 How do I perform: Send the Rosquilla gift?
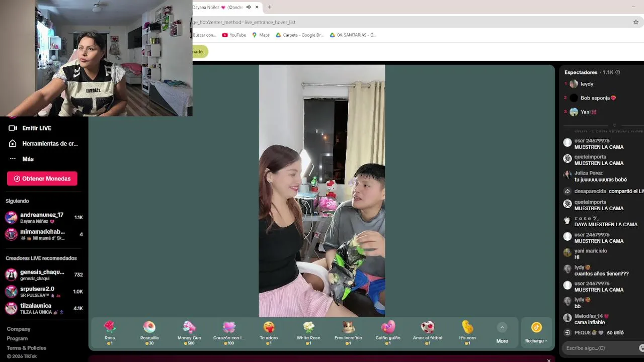tap(149, 333)
